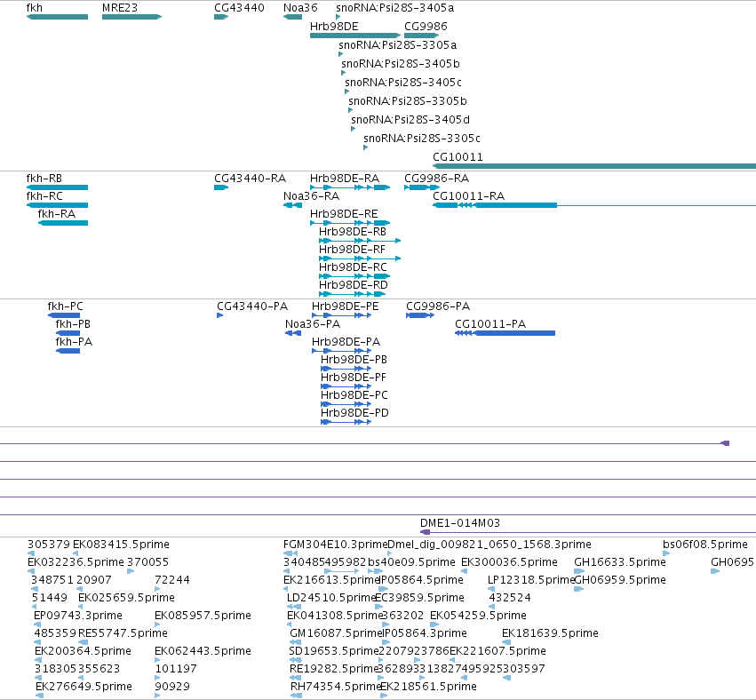
Task: Click the 432524 EST label
Action: tap(510, 598)
